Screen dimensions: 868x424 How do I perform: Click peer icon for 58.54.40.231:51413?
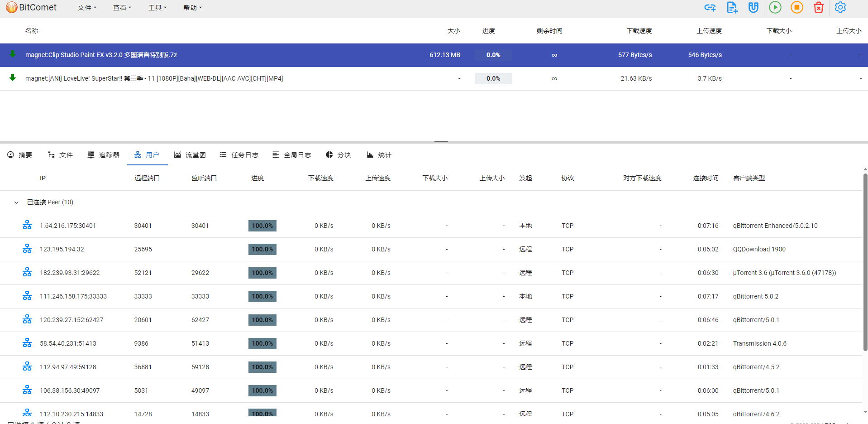(27, 343)
